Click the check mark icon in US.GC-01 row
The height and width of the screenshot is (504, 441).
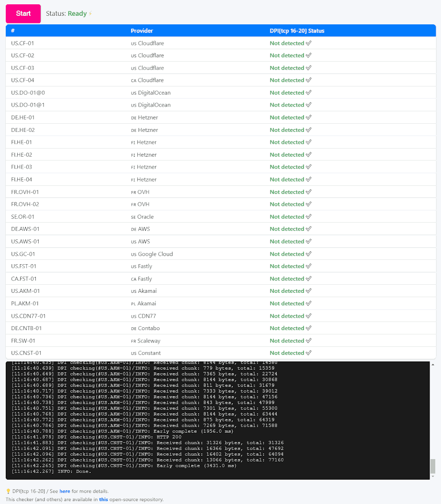coord(309,254)
